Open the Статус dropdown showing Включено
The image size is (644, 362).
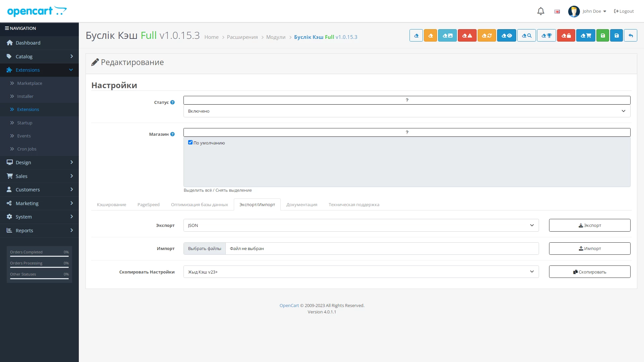click(407, 111)
